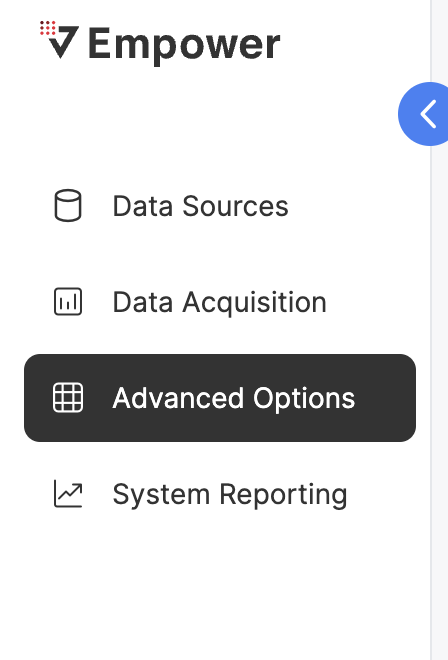Go to the Data Acquisition section
The width and height of the screenshot is (448, 660).
point(220,302)
